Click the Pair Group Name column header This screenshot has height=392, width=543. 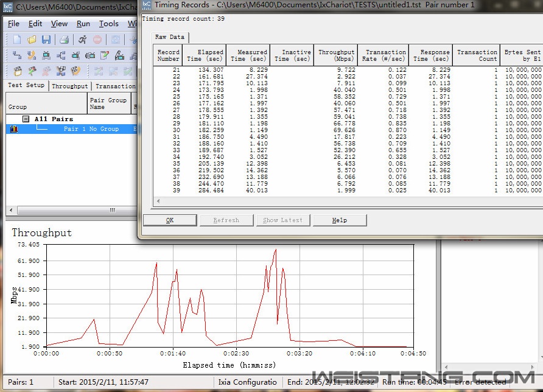point(109,103)
